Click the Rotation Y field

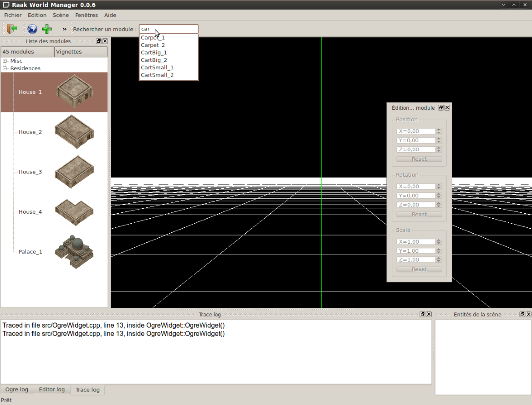click(416, 195)
